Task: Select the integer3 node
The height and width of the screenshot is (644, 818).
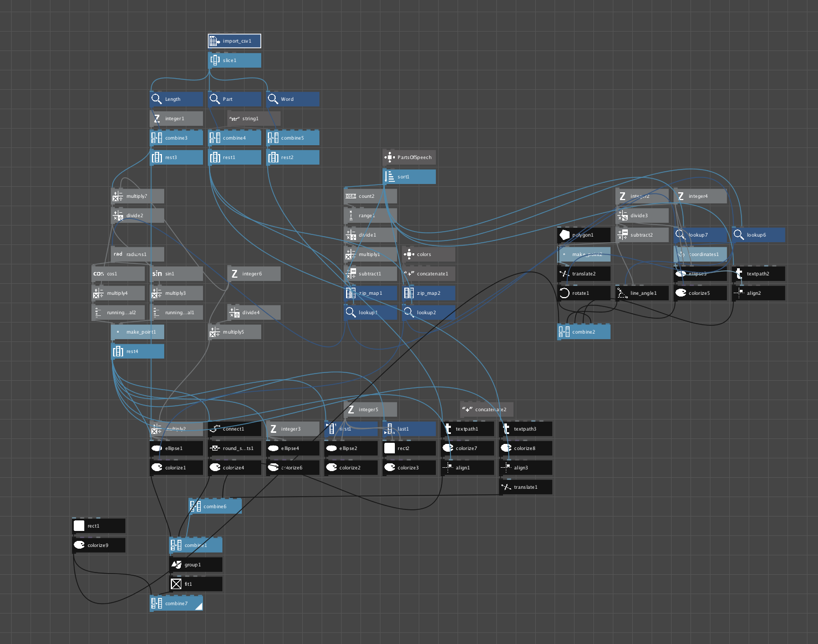Action: point(293,429)
